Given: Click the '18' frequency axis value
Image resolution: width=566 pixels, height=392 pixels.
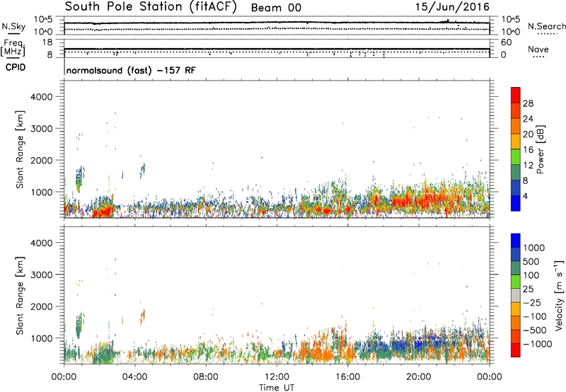Looking at the screenshot, I should point(47,42).
